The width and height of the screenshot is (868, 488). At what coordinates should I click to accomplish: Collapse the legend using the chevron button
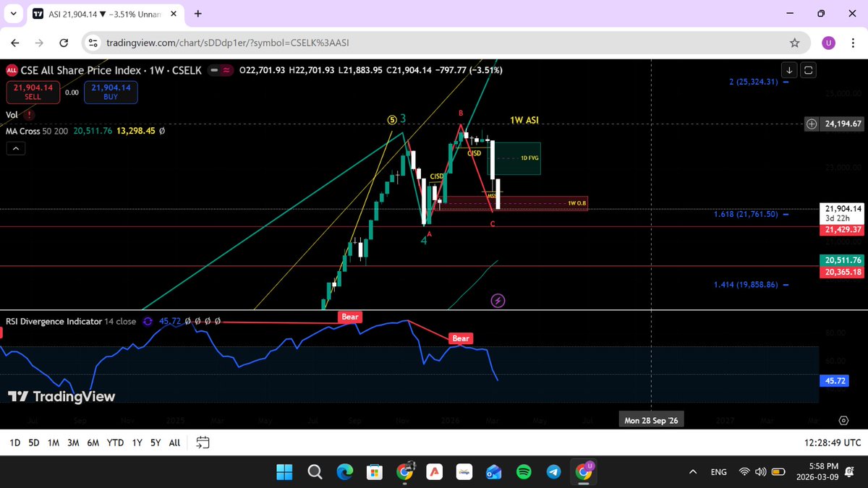[x=15, y=148]
